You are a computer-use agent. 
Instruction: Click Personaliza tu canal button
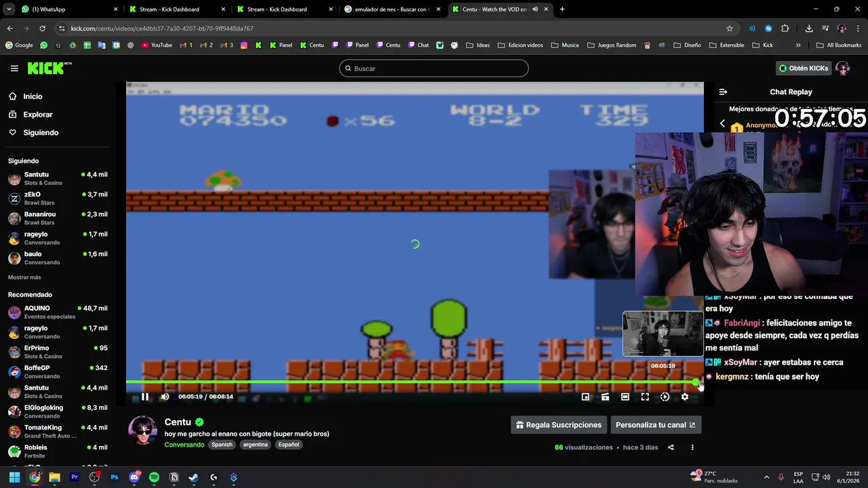656,425
